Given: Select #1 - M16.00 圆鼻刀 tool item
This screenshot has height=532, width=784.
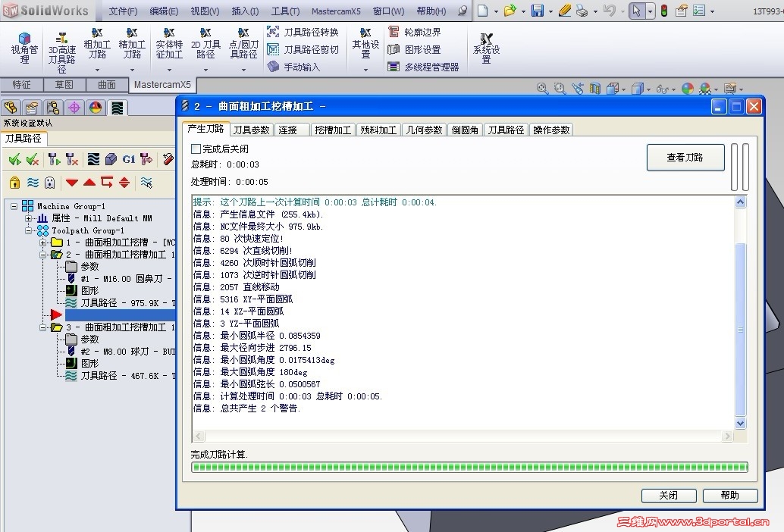Looking at the screenshot, I should (121, 279).
